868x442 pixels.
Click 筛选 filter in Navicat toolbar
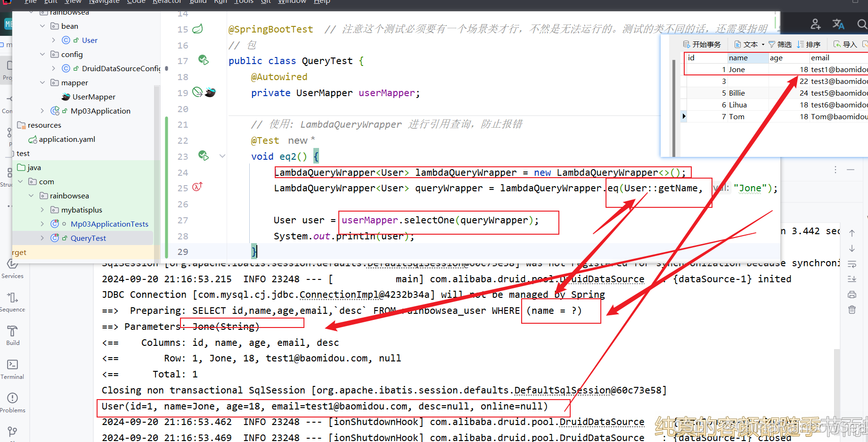point(780,44)
